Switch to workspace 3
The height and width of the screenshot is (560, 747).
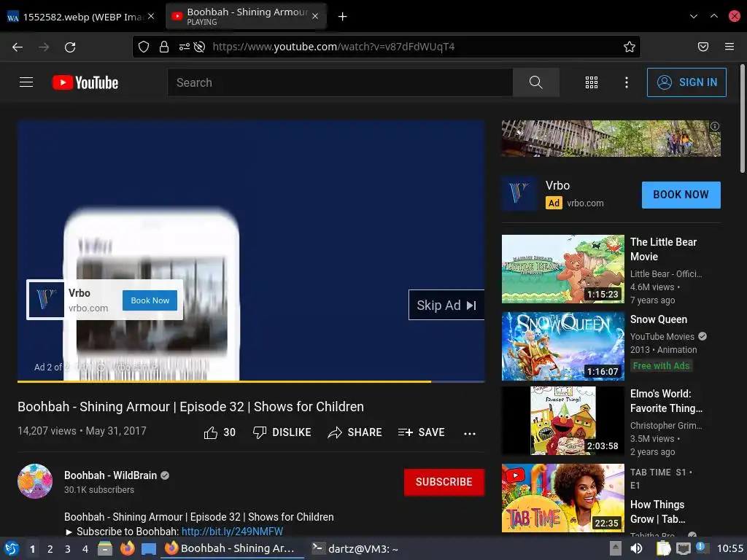(68, 549)
